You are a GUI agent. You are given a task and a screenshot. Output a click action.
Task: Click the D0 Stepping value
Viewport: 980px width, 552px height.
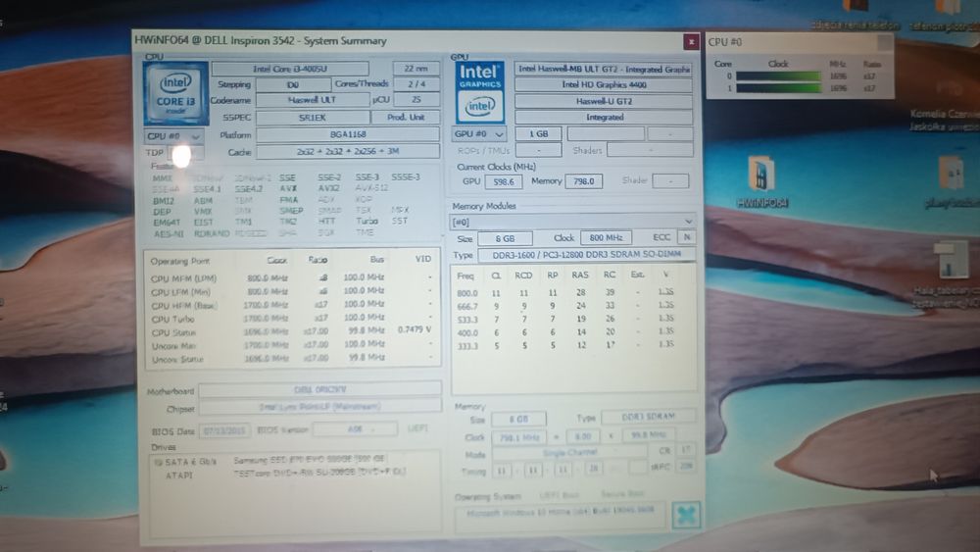293,84
